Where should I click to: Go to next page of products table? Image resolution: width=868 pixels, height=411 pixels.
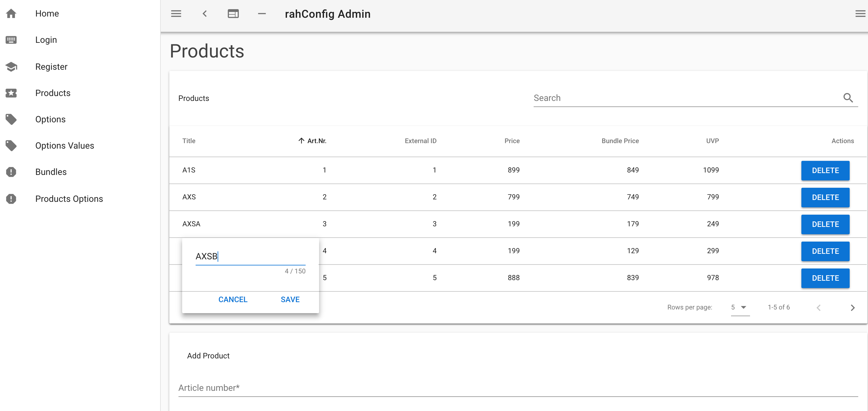(x=852, y=308)
